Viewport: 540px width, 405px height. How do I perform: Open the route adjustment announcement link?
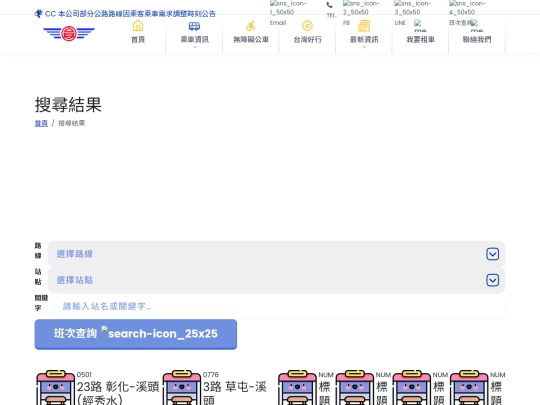[x=130, y=14]
